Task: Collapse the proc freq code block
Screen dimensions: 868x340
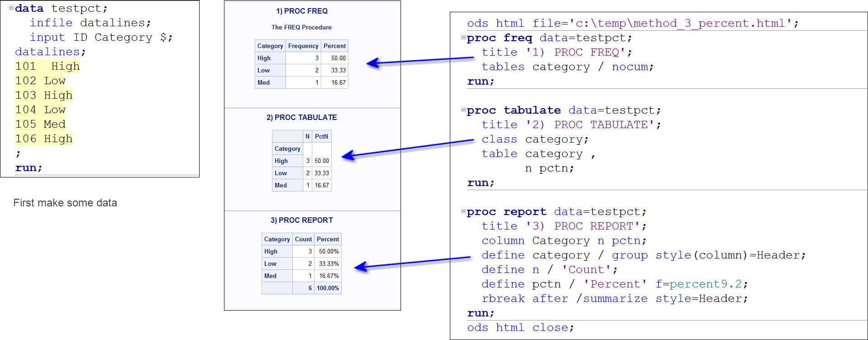Action: pos(463,38)
